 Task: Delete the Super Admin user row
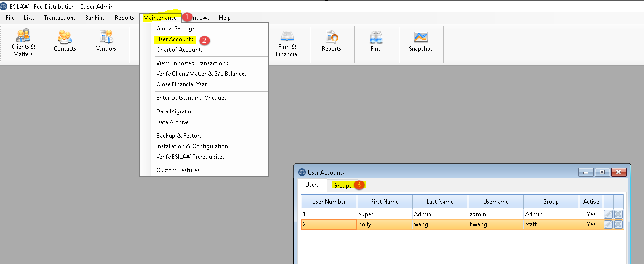(x=618, y=214)
